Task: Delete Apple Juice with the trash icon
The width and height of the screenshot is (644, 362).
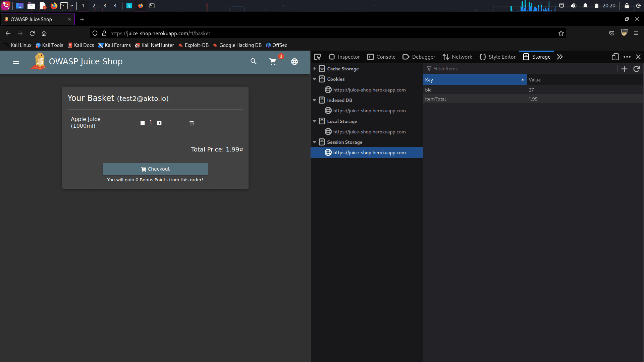Action: coord(192,123)
